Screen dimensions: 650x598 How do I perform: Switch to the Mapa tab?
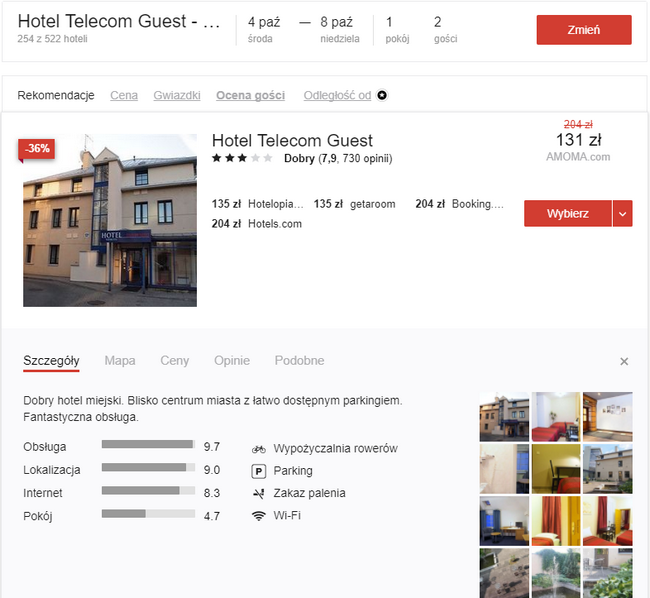[x=120, y=361]
